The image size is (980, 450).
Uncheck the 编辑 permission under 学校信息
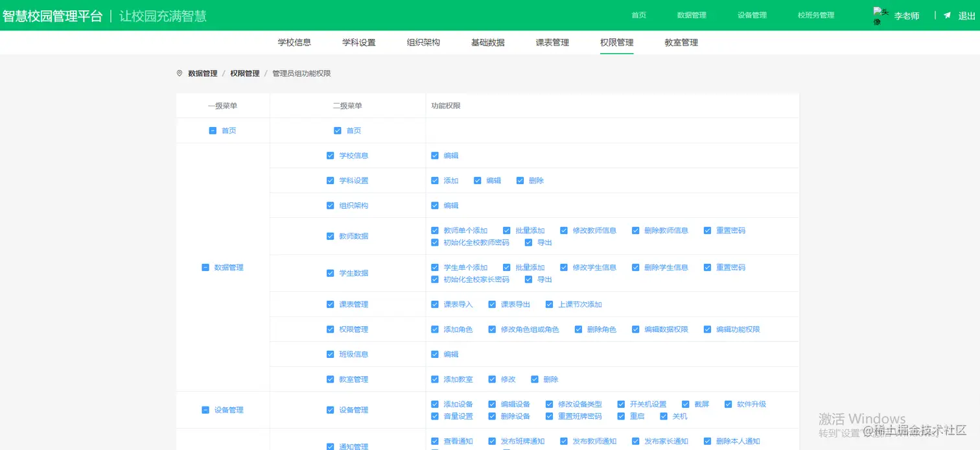coord(434,156)
